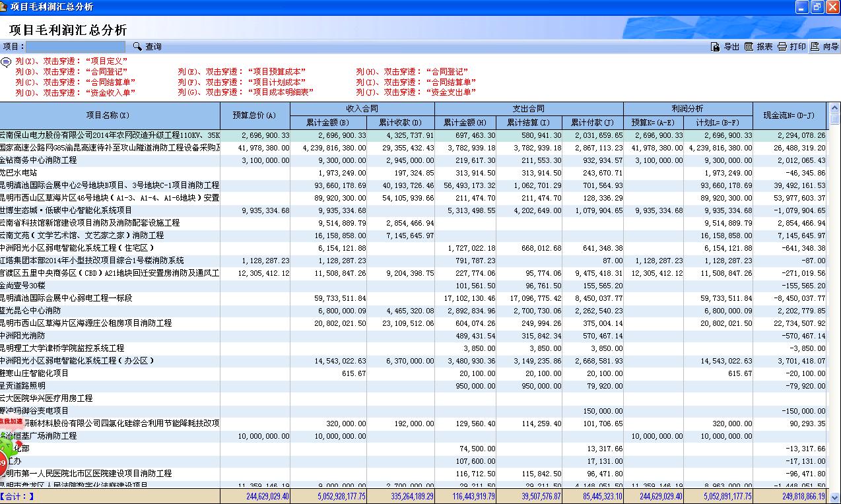
Task: Click the 累计收款(D) column header
Action: (400, 123)
